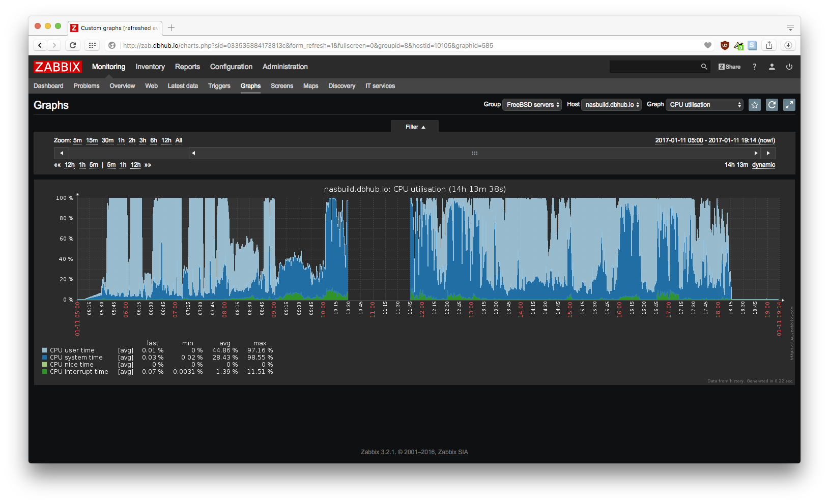Open the user profile icon
The height and width of the screenshot is (504, 829).
pyautogui.click(x=771, y=67)
